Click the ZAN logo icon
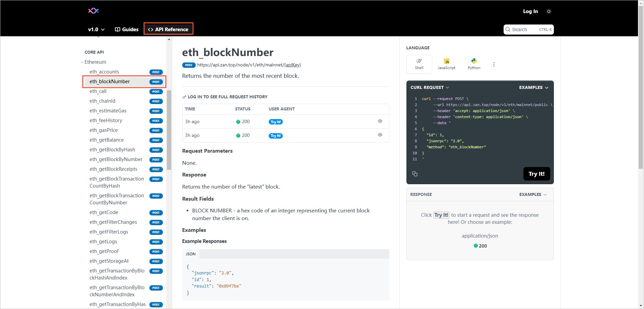Viewport: 644px width, 309px height. [x=93, y=11]
